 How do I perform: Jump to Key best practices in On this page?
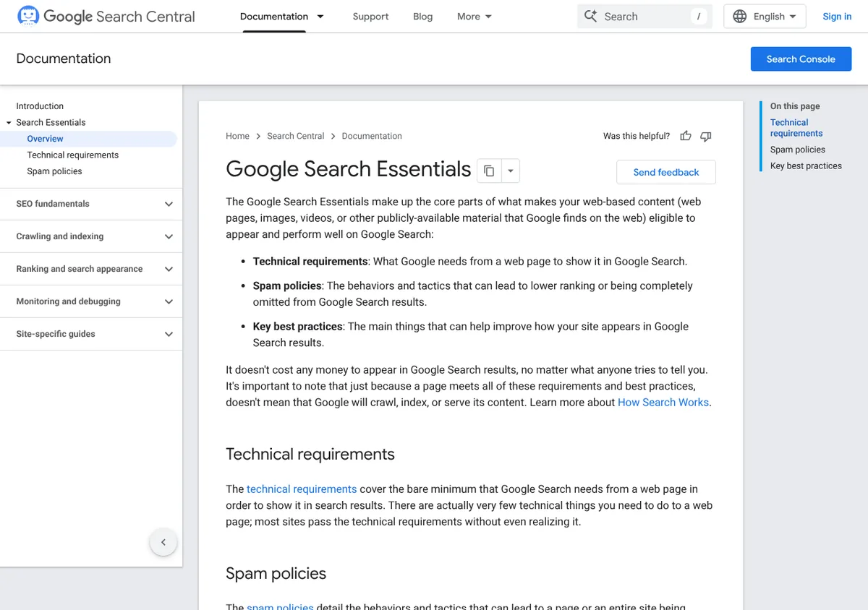806,166
